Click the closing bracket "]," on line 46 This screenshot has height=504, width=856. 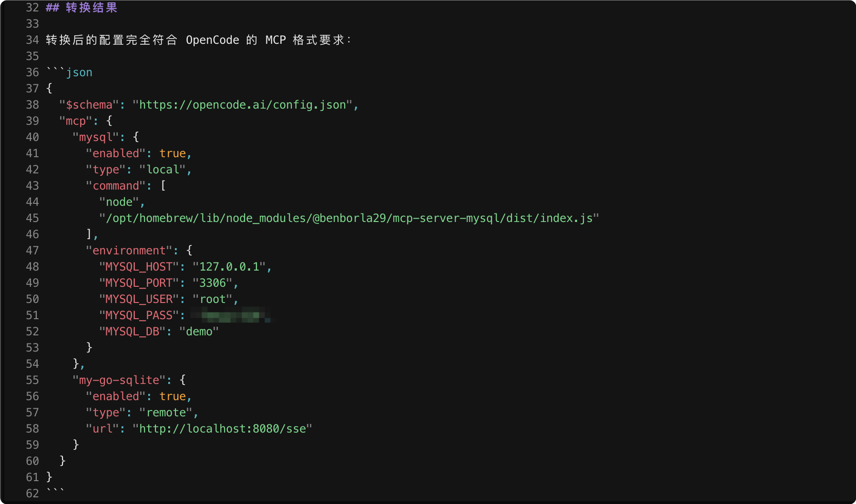(92, 234)
